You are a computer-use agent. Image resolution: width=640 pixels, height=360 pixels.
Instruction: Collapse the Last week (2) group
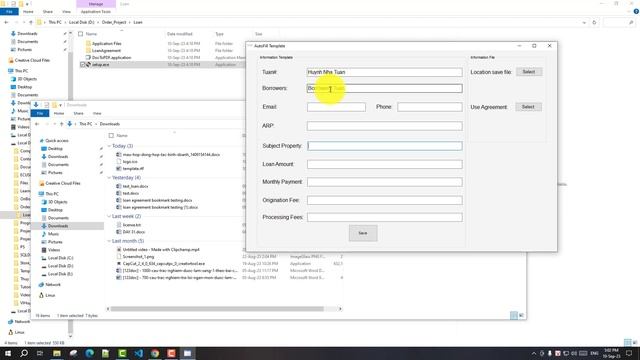(109, 216)
